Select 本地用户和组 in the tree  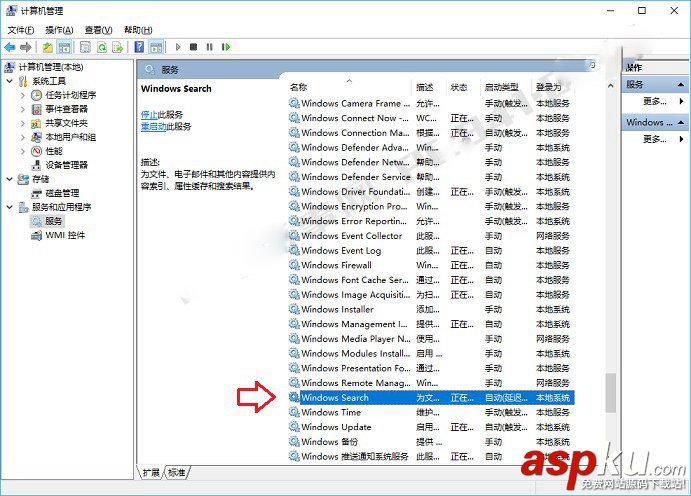[71, 137]
